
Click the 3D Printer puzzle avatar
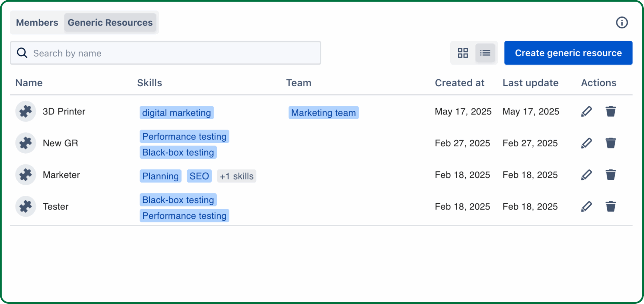click(x=25, y=111)
